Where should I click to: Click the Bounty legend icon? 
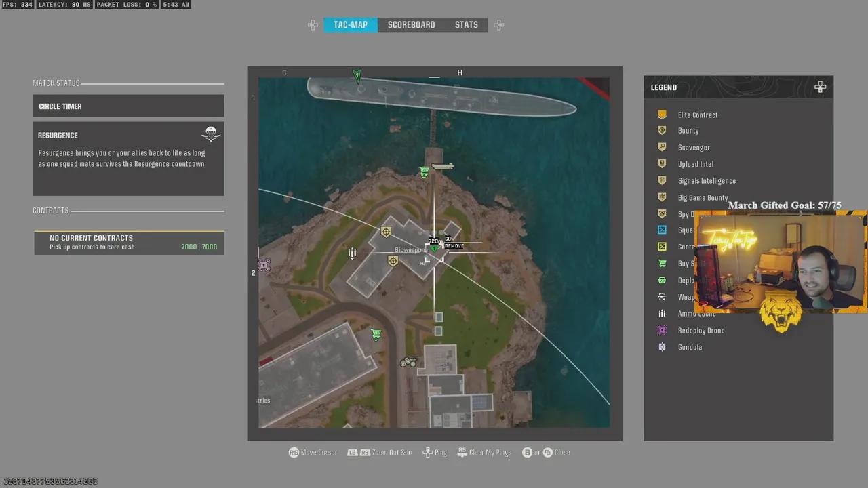point(662,131)
